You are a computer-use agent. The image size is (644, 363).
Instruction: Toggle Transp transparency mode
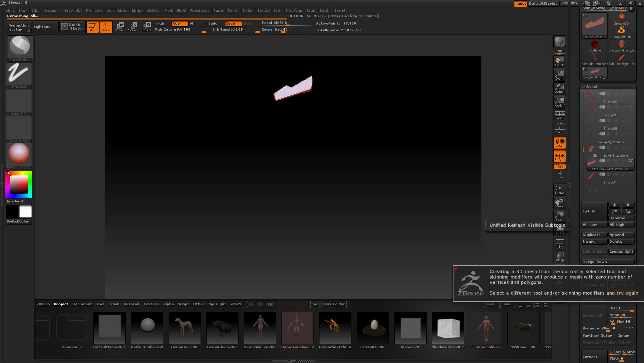click(x=559, y=257)
